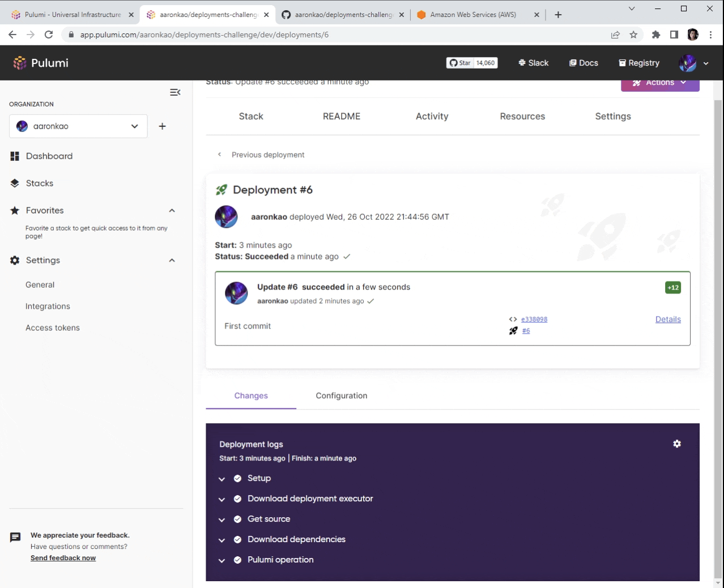Click the avatar beside Update #6
724x588 pixels.
[x=236, y=293]
